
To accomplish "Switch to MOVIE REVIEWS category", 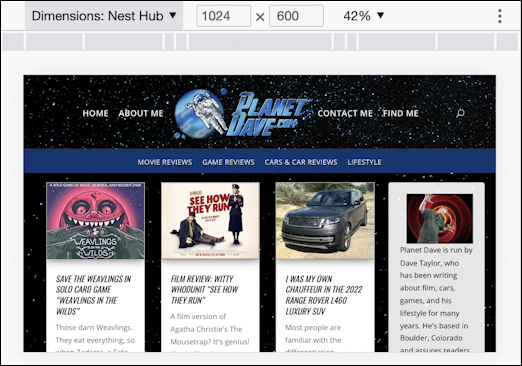I will pos(165,162).
